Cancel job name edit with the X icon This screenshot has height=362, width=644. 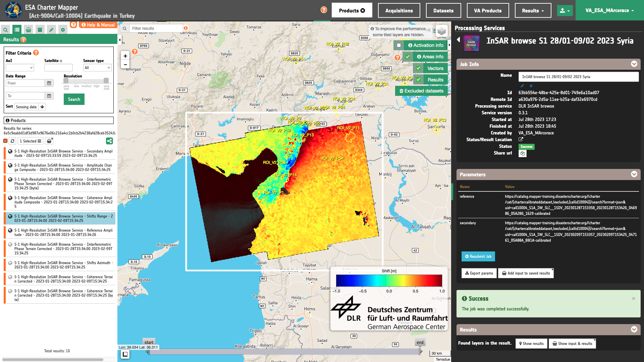(x=531, y=86)
